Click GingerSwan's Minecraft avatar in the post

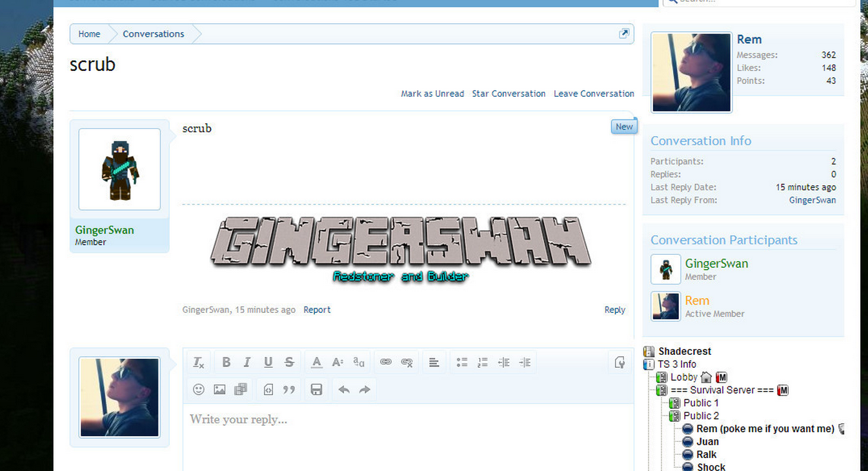point(119,169)
